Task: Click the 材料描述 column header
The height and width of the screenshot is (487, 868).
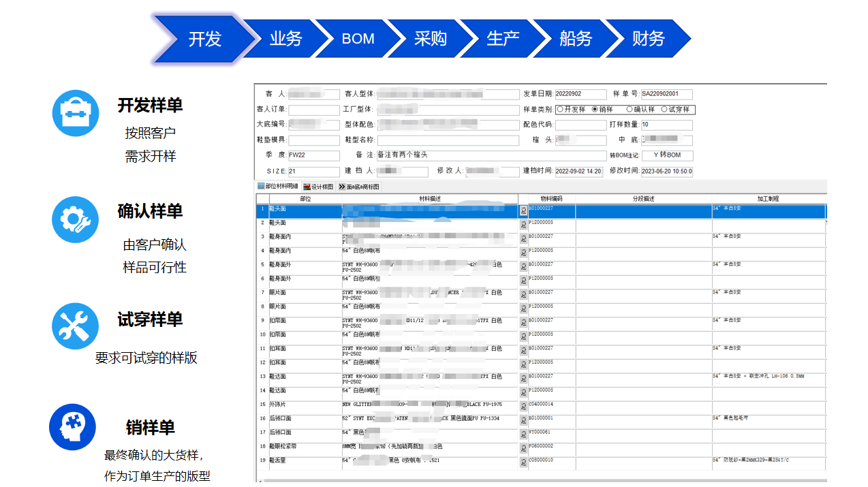Action: click(x=430, y=199)
